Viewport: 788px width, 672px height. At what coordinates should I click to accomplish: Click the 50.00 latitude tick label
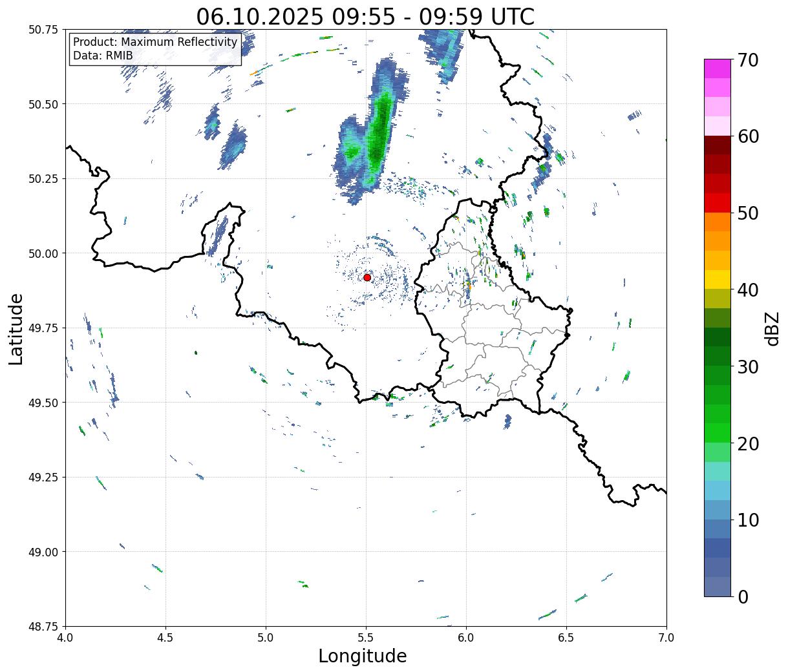(43, 253)
